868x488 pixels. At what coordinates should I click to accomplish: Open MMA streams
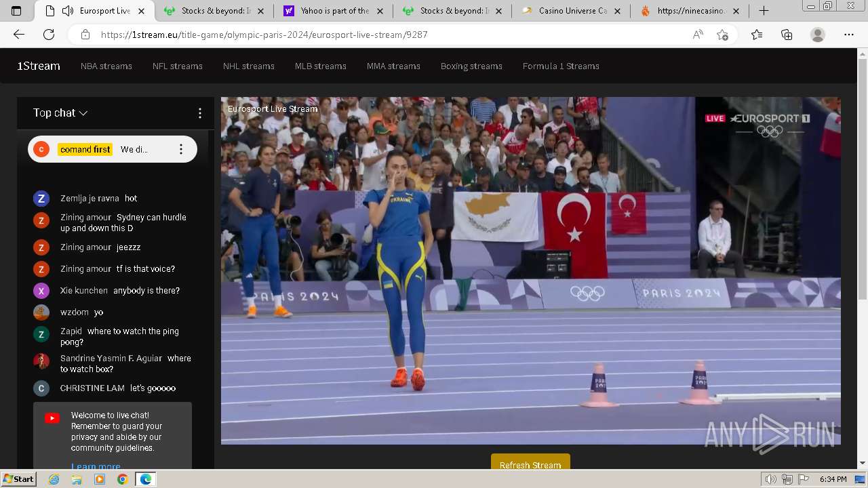coord(393,66)
